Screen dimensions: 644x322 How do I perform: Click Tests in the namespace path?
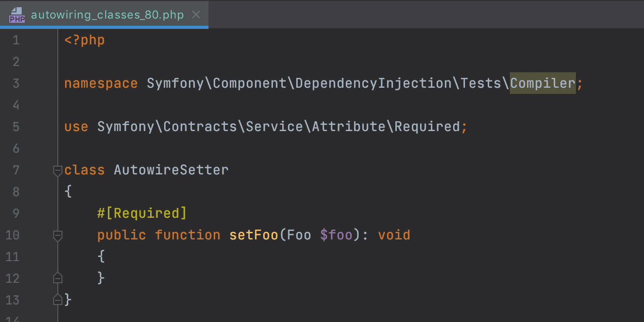(x=481, y=83)
